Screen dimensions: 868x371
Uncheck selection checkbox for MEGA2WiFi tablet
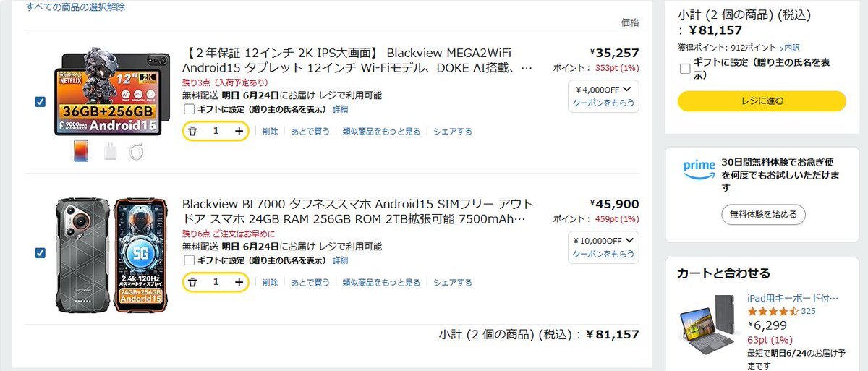[x=40, y=102]
